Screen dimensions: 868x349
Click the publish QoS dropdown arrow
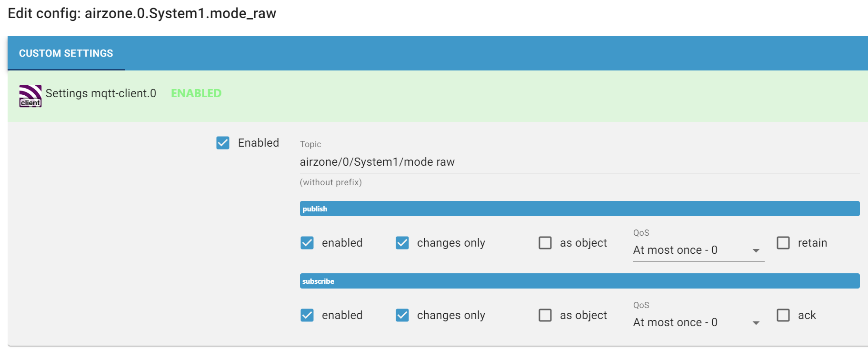756,250
